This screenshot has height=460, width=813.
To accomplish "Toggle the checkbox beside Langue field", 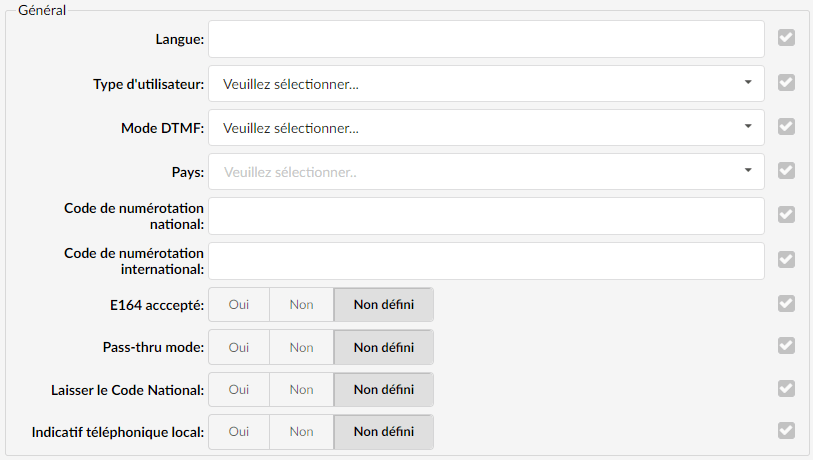I will pos(786,37).
